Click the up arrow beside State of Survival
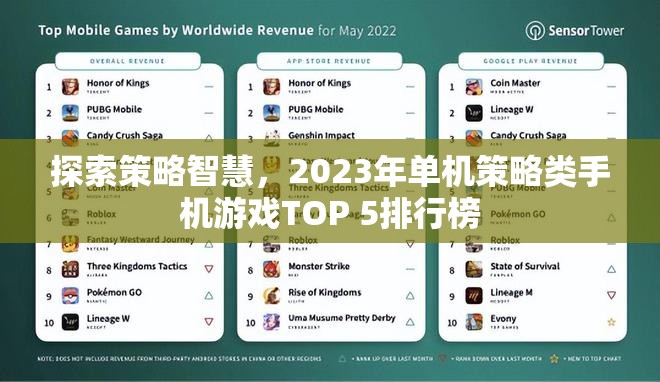 point(612,269)
